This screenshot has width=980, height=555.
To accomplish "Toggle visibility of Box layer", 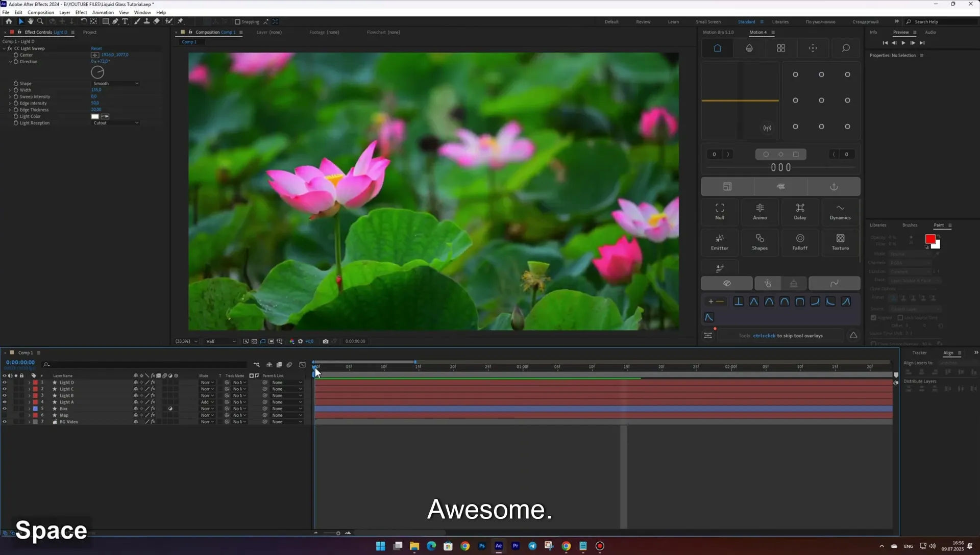I will click(x=5, y=409).
